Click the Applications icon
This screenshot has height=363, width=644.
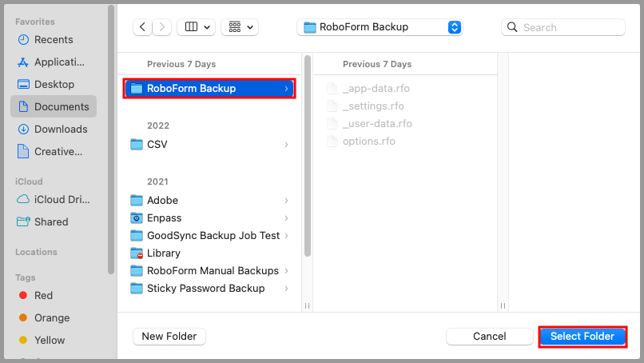point(23,62)
